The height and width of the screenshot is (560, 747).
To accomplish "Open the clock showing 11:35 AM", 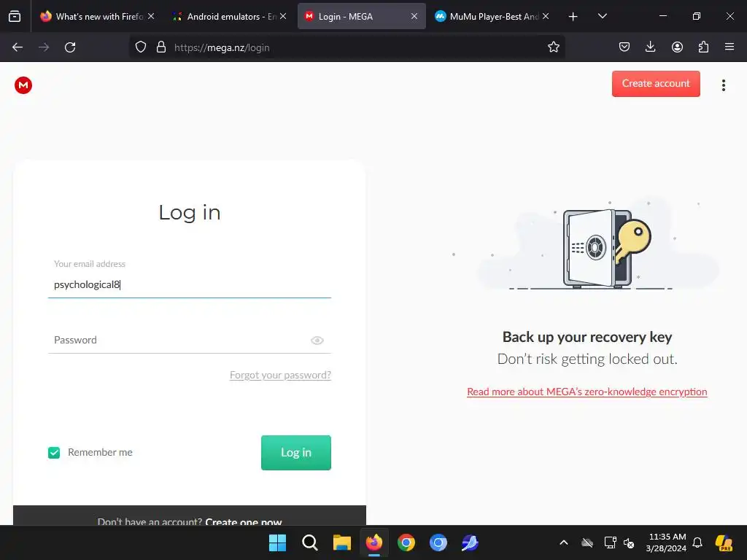I will (667, 542).
